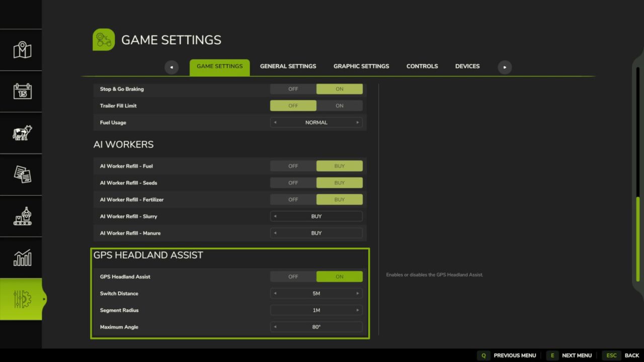Click the highlighted mod settings sidebar icon
Screen dimensions: 644x362
tap(21, 299)
